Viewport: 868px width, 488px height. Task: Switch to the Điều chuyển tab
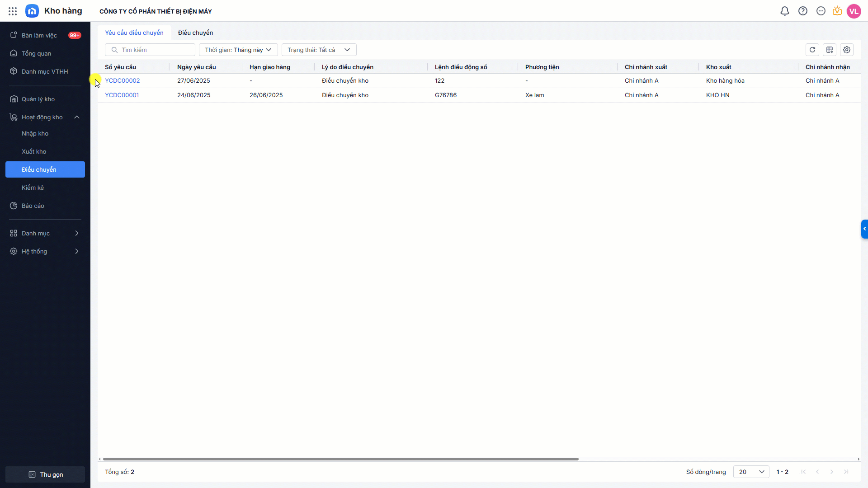click(x=195, y=33)
